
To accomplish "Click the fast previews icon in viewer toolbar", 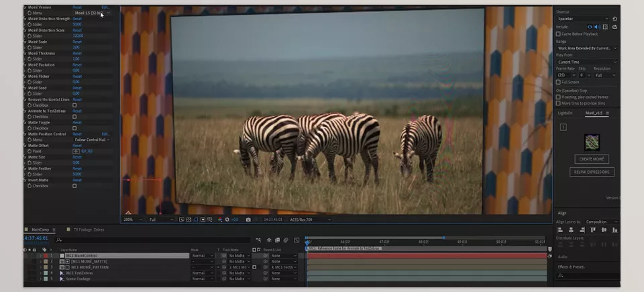I will (182, 220).
